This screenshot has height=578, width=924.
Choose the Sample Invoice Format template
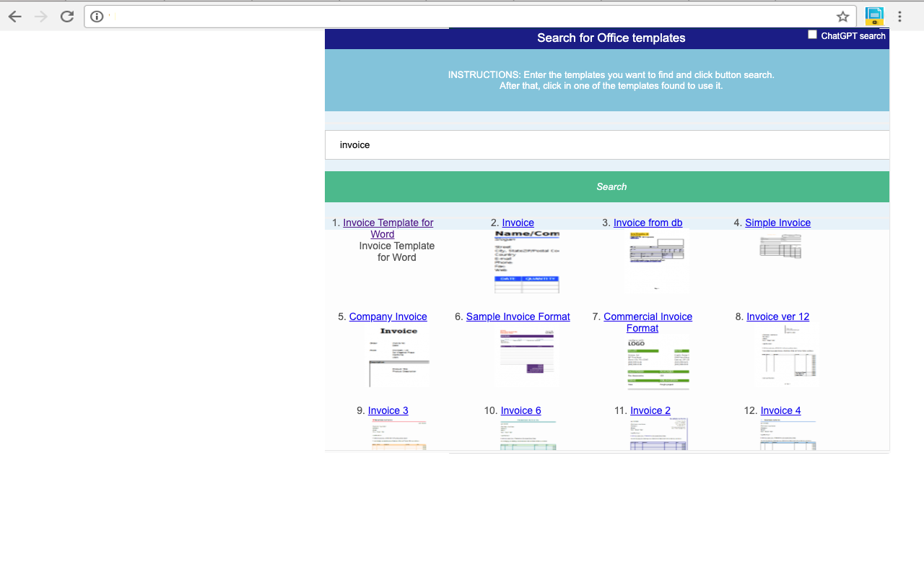coord(518,316)
